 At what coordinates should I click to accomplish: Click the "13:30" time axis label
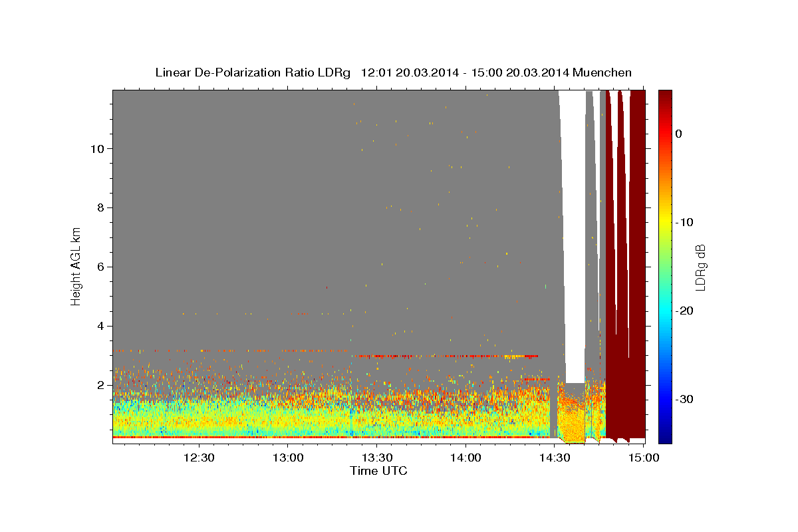click(377, 458)
